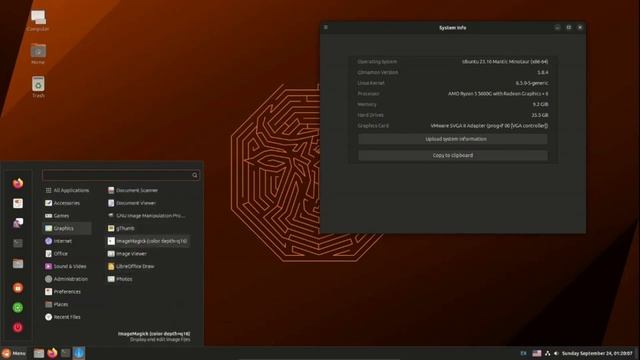Focus the application menu search field

click(x=121, y=175)
